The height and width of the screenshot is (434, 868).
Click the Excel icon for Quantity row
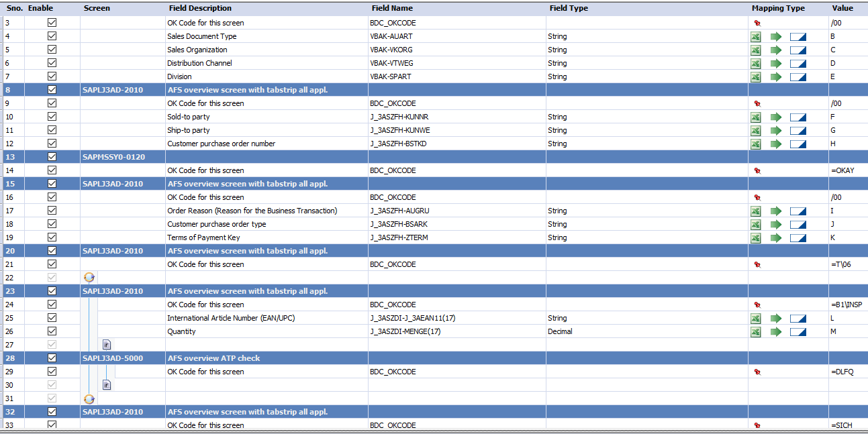[x=755, y=331]
